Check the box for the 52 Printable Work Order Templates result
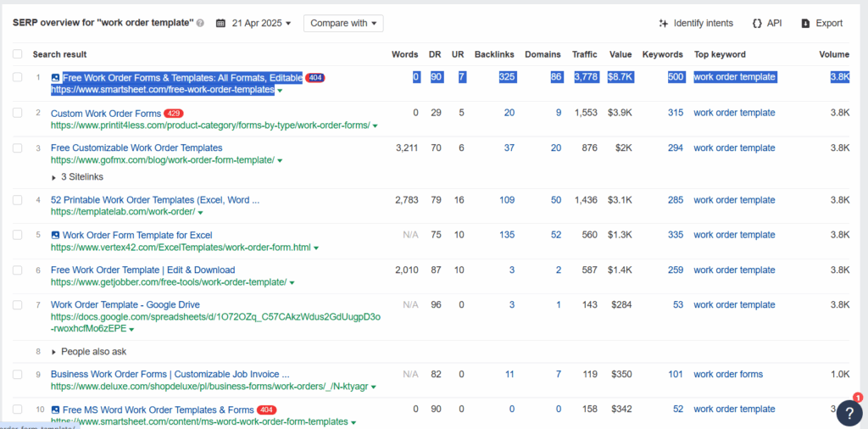Viewport: 868px width, 429px height. 18,200
